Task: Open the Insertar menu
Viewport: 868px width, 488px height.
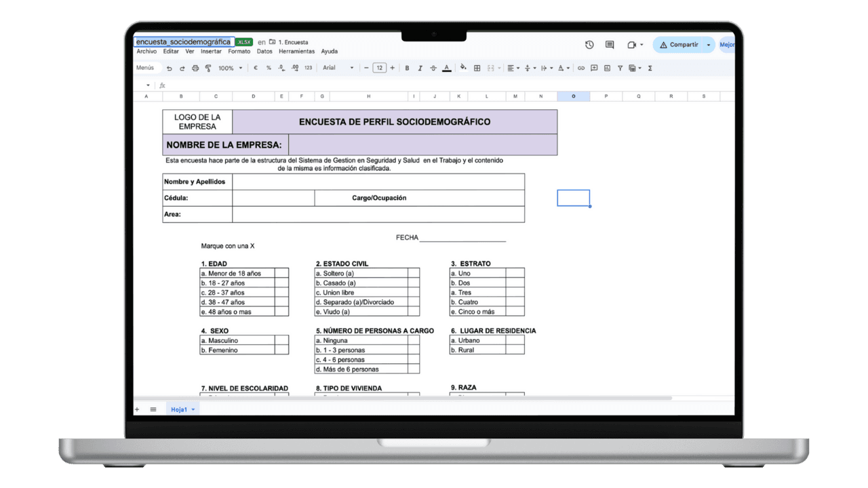Action: [x=211, y=51]
